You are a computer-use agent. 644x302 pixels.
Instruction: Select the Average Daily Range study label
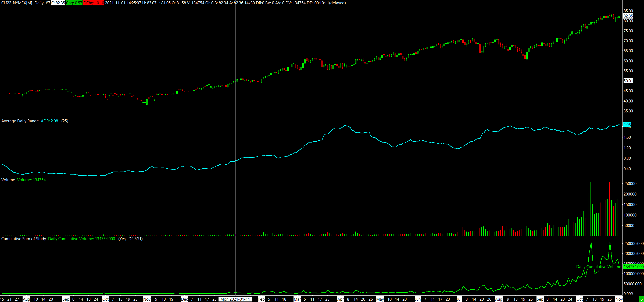[x=20, y=121]
